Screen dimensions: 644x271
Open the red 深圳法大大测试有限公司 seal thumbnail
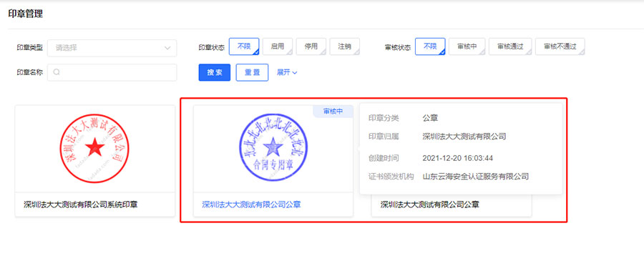[x=94, y=148]
